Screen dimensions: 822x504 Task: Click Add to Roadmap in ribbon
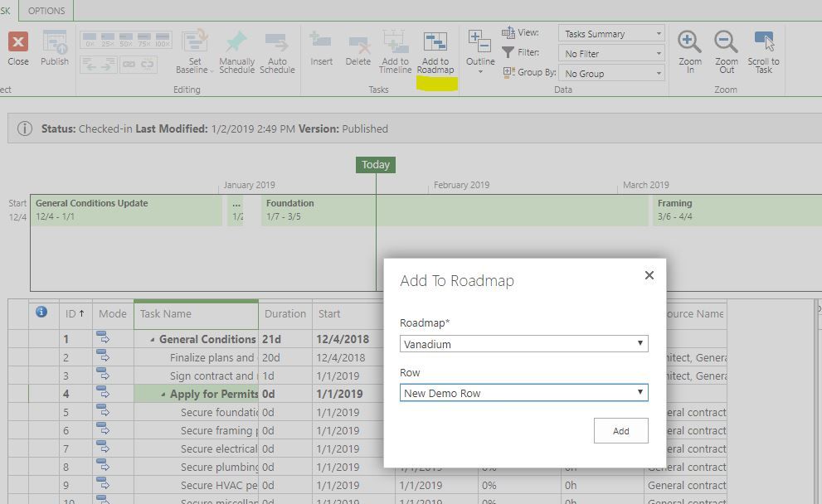click(435, 51)
